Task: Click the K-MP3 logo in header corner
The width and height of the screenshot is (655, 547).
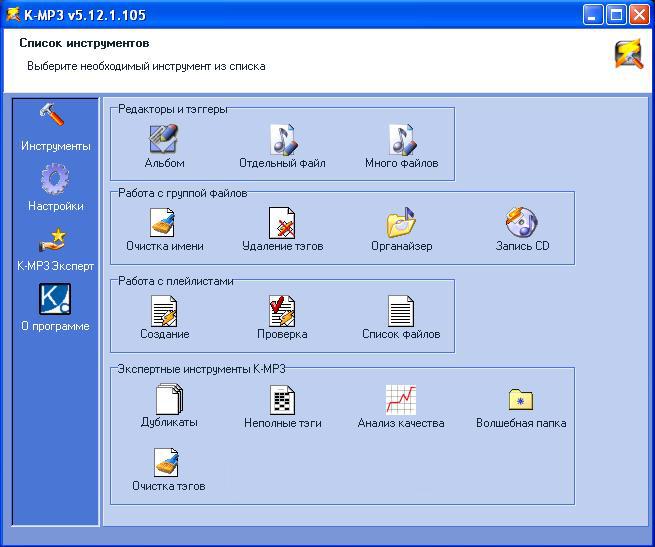Action: pyautogui.click(x=629, y=54)
